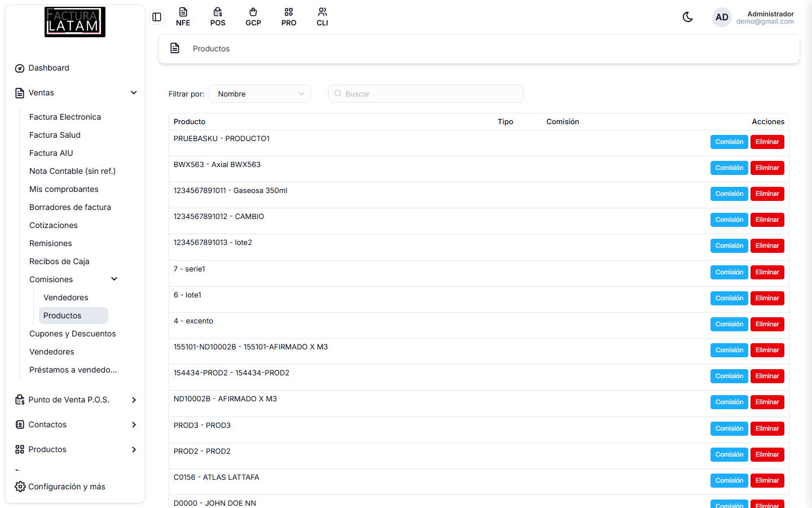Viewport: 812px width, 508px height.
Task: Click the Punto de Venta register icon
Action: coord(20,400)
